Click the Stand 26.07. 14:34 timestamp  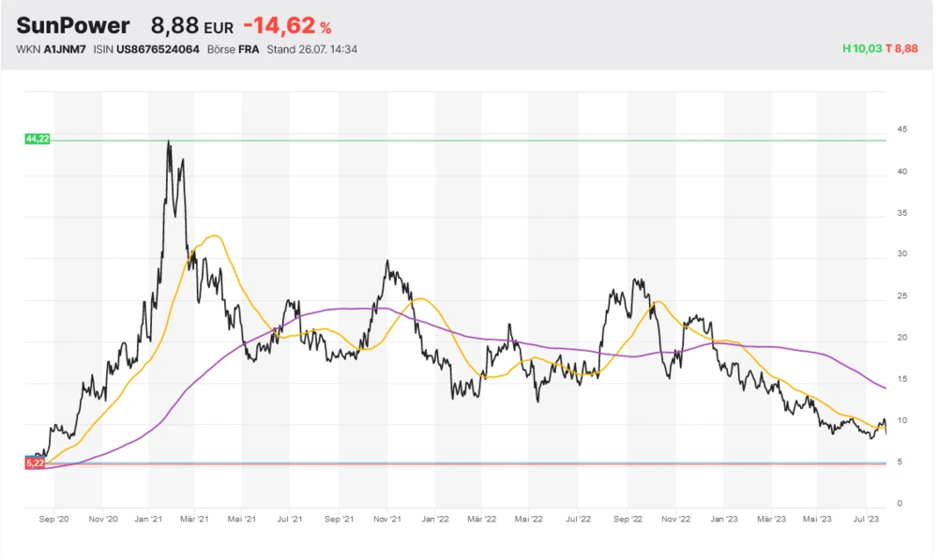(312, 49)
